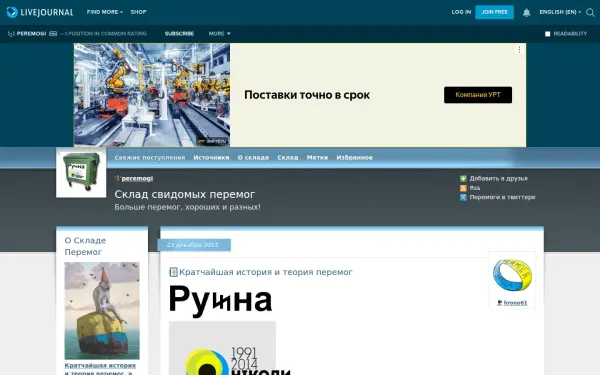600x375 pixels.
Task: Open the Источники tab
Action: pyautogui.click(x=211, y=158)
